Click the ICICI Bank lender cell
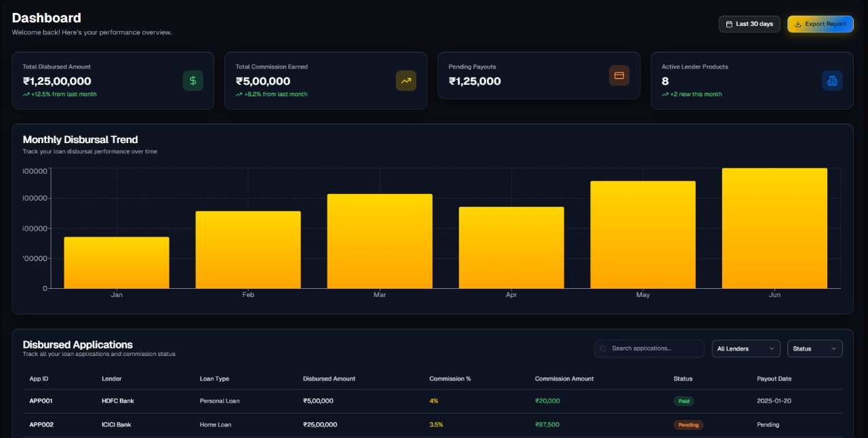This screenshot has height=438, width=868. (x=117, y=424)
